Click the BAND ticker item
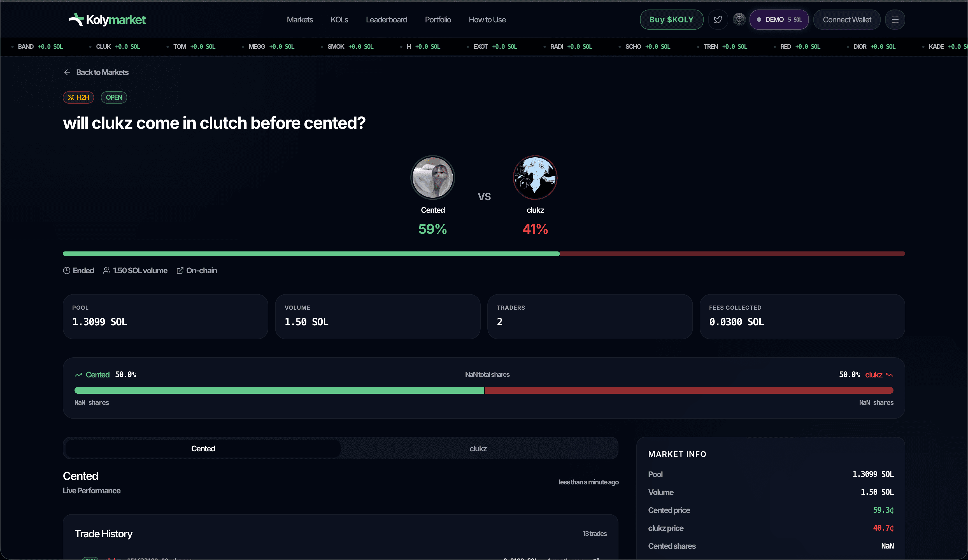Image resolution: width=968 pixels, height=560 pixels. [x=37, y=46]
